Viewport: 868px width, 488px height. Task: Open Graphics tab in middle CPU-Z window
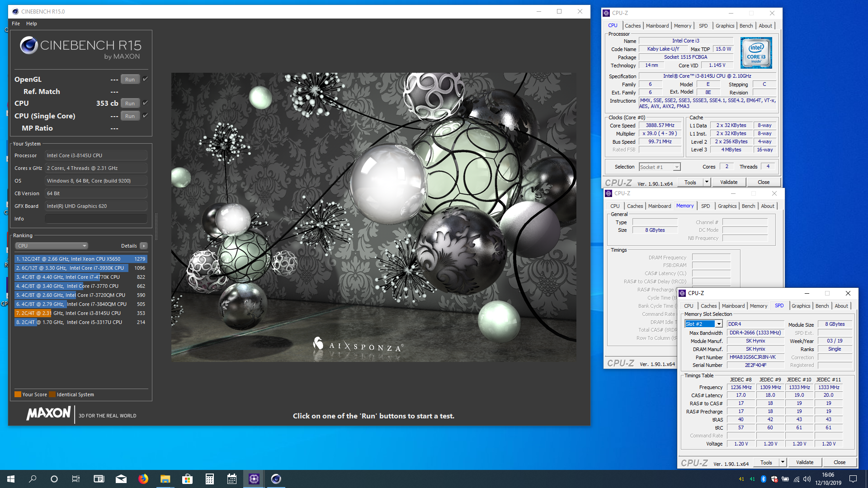[727, 206]
